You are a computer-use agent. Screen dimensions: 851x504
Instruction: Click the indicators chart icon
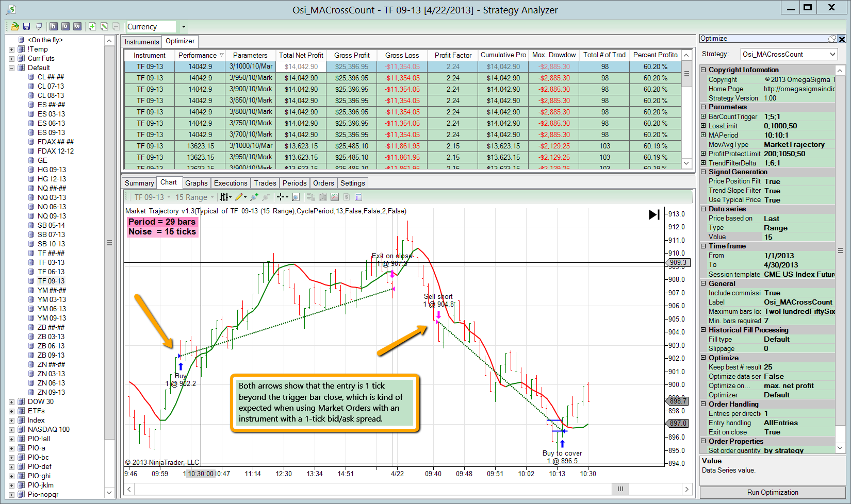tap(335, 197)
